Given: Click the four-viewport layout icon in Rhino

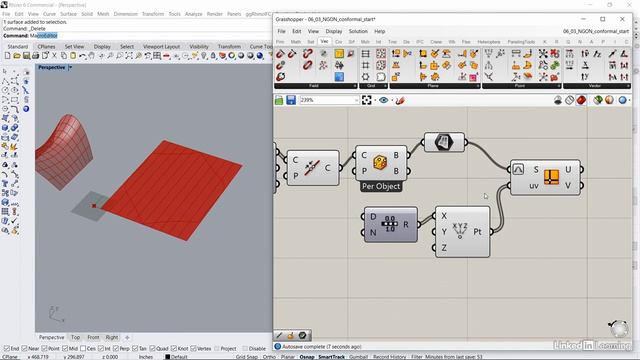Looking at the screenshot, I should [157, 56].
